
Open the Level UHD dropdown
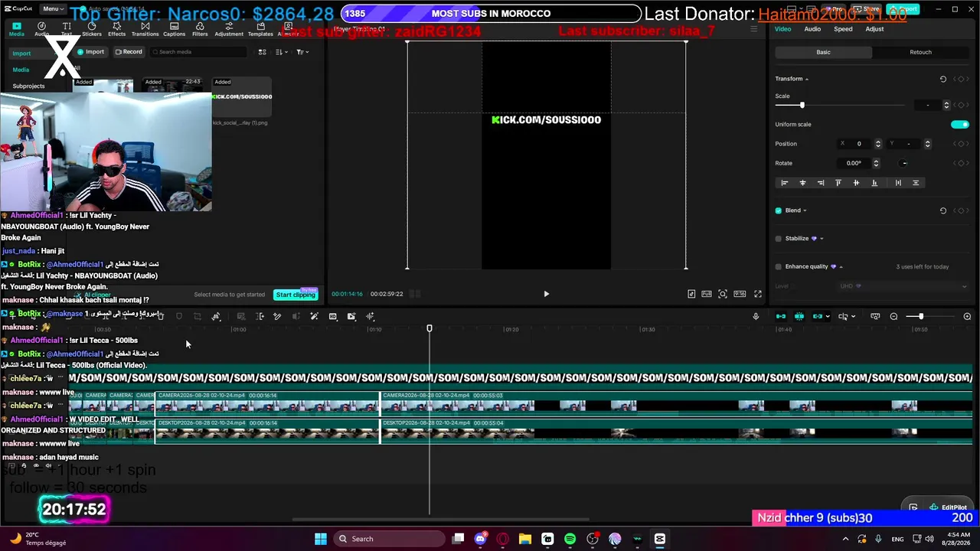[903, 286]
